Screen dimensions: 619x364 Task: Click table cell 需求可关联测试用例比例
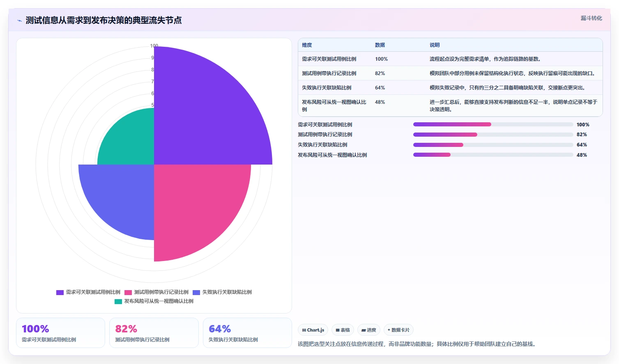[329, 59]
